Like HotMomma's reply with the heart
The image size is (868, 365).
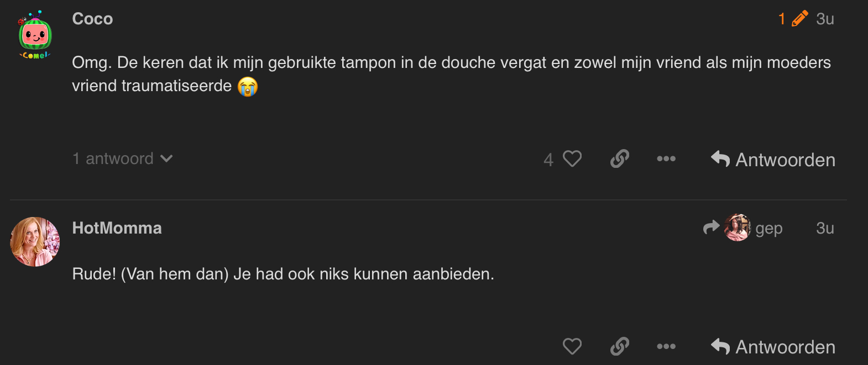[x=572, y=347]
